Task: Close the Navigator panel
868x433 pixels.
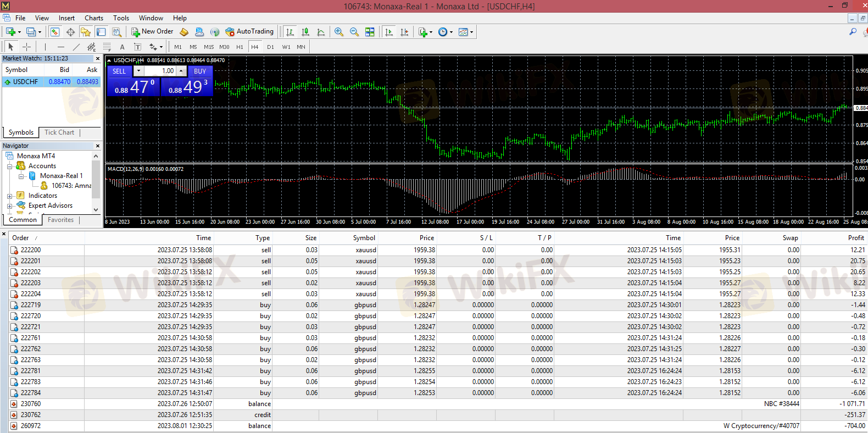Action: pos(98,146)
